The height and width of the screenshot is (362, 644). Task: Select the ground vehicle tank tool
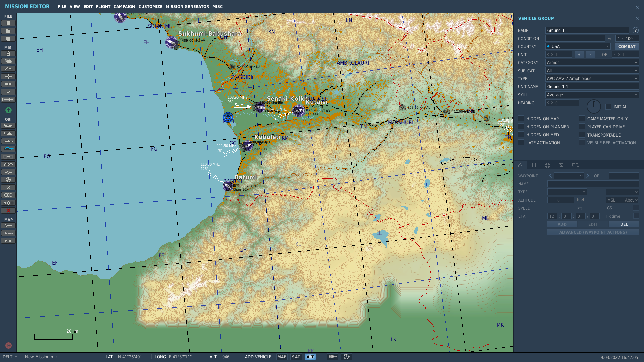click(x=8, y=149)
